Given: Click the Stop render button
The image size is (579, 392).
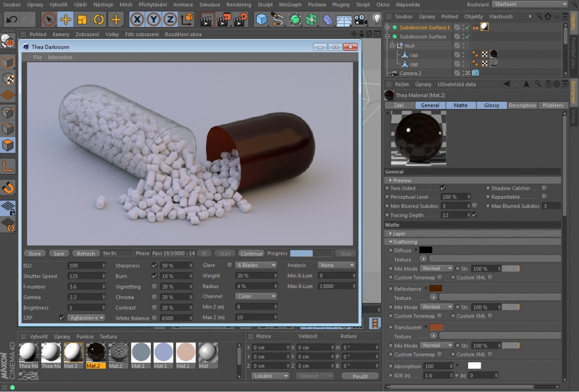Looking at the screenshot, I should [345, 254].
